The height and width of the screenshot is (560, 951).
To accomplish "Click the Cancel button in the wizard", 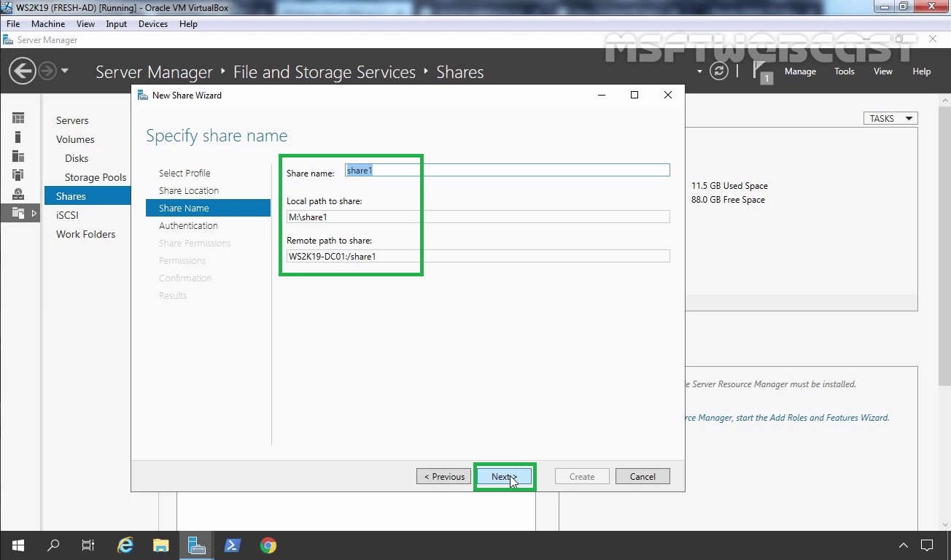I will pos(643,476).
